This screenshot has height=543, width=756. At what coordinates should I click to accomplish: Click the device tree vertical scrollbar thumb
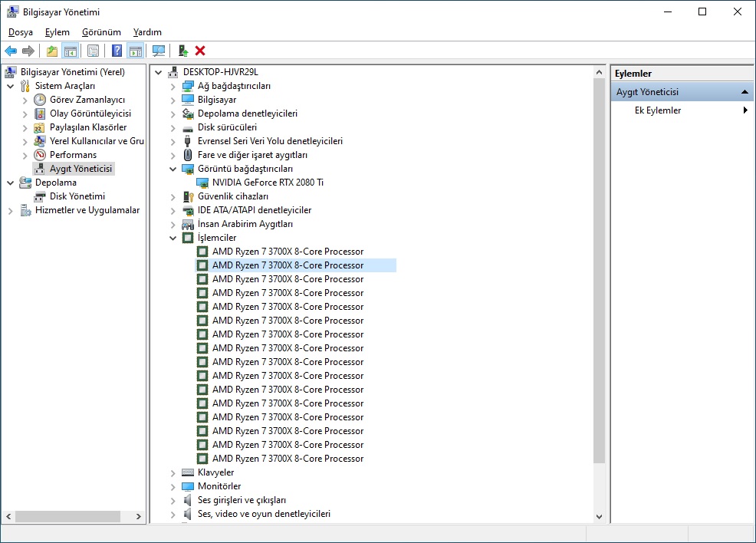[599, 271]
